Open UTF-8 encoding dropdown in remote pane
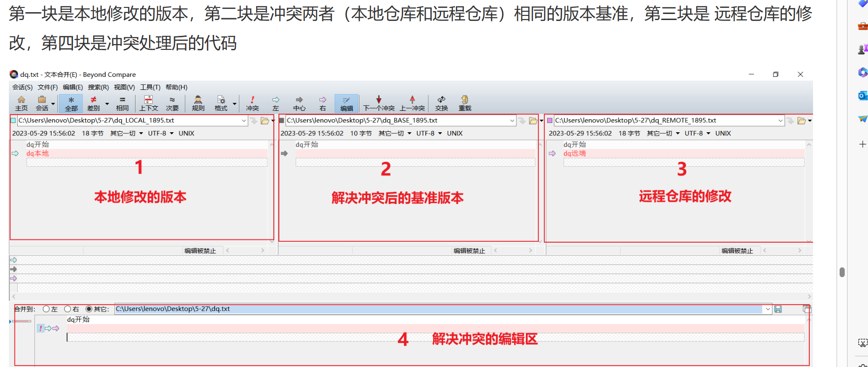The image size is (868, 367). tap(697, 133)
